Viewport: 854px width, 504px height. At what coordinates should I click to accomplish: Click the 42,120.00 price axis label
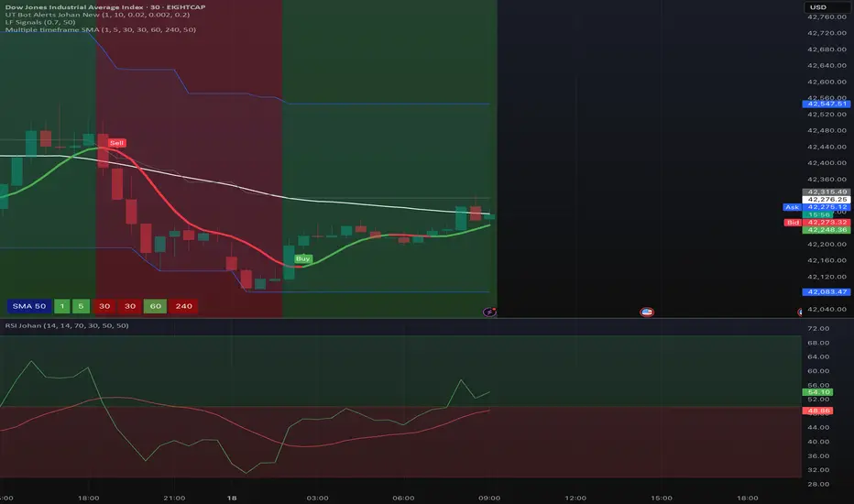(827, 277)
